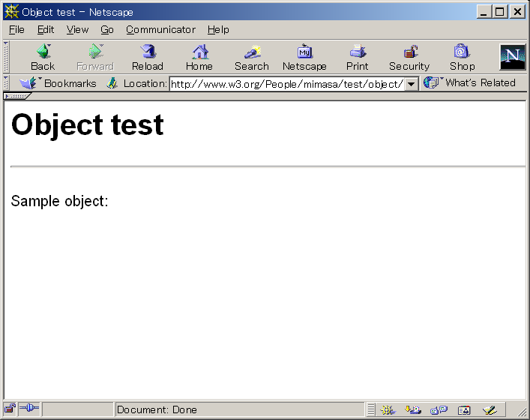This screenshot has width=530, height=420.
Task: Click the Netscape N logo throbber
Action: pos(513,57)
